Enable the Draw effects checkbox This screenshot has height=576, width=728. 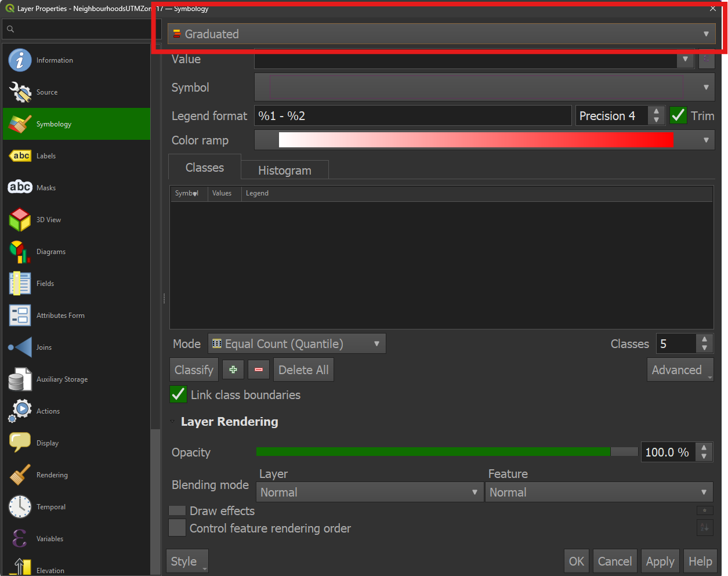click(177, 510)
